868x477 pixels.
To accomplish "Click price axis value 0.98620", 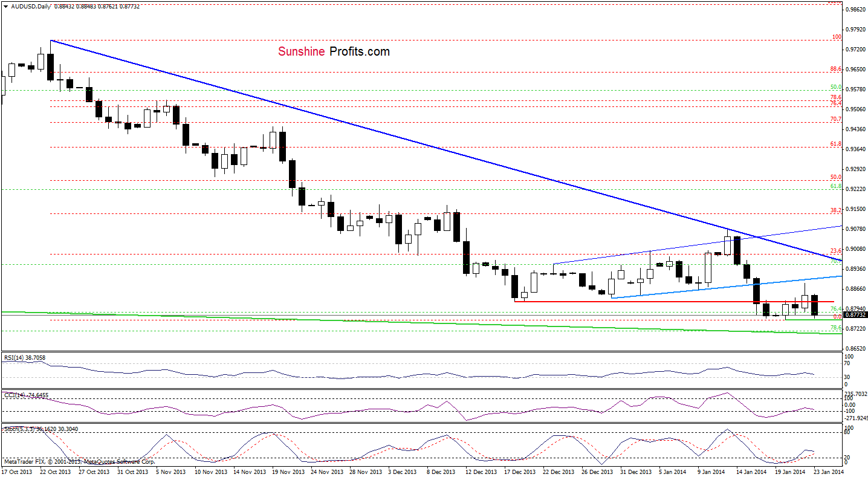I will click(x=855, y=10).
